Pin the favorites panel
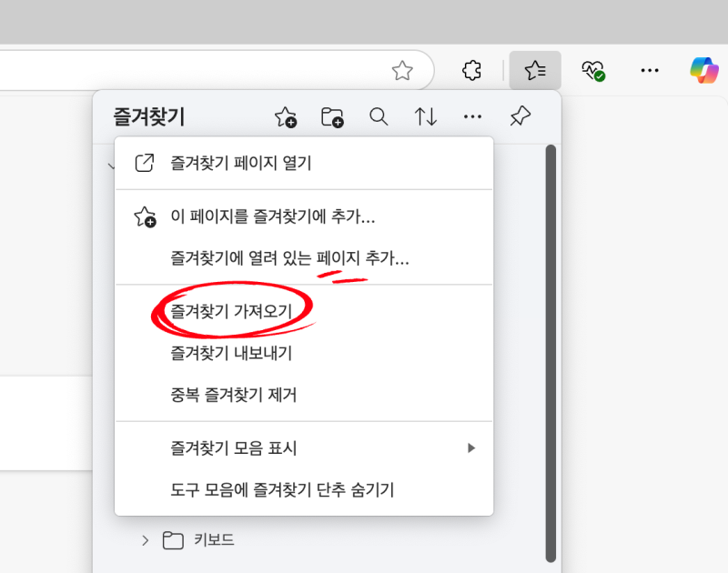The height and width of the screenshot is (573, 728). [520, 116]
